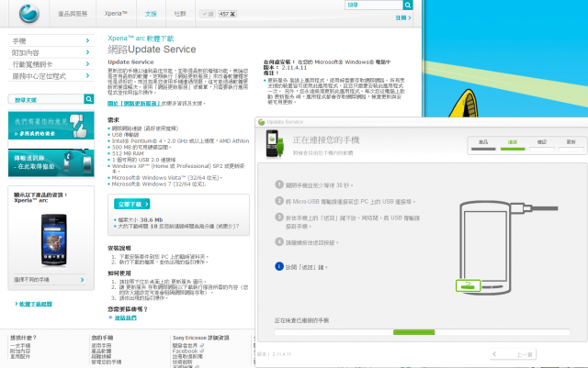
Task: Click the step 3 number circle
Action: coord(279,217)
